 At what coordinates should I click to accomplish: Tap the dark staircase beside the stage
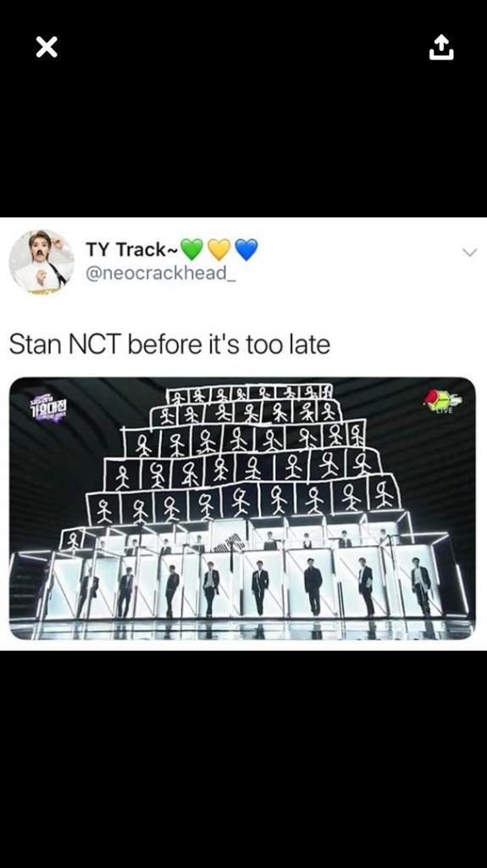click(x=28, y=586)
